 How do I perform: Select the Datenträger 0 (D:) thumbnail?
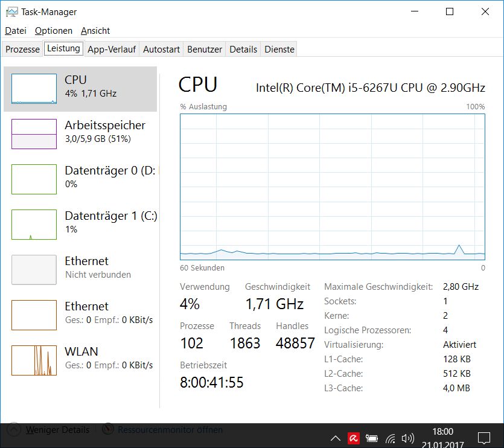point(34,179)
